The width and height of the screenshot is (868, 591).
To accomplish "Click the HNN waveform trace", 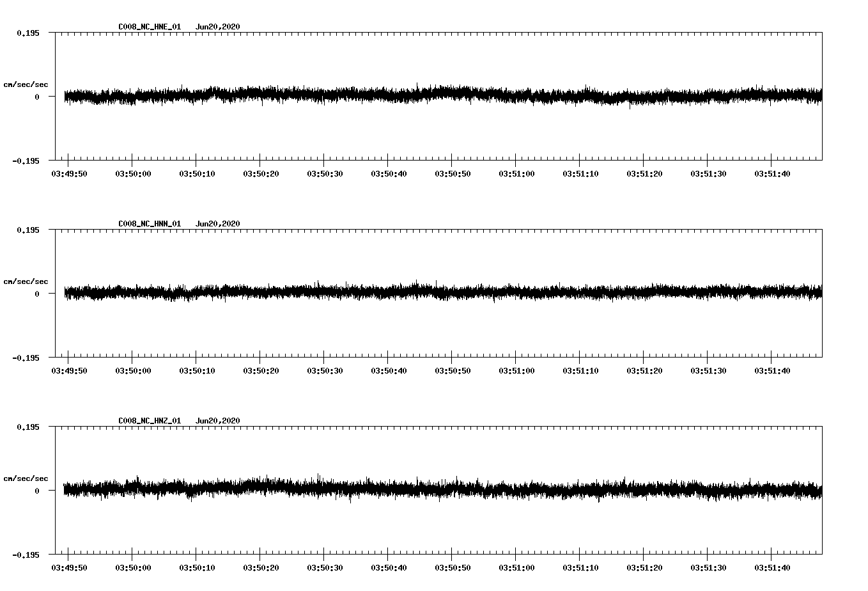I will [x=443, y=292].
